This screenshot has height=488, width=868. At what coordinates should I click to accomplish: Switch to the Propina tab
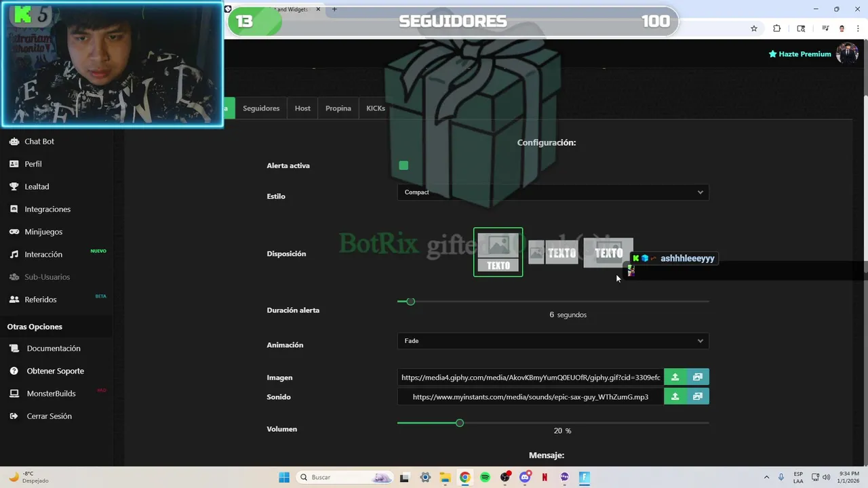pos(338,108)
